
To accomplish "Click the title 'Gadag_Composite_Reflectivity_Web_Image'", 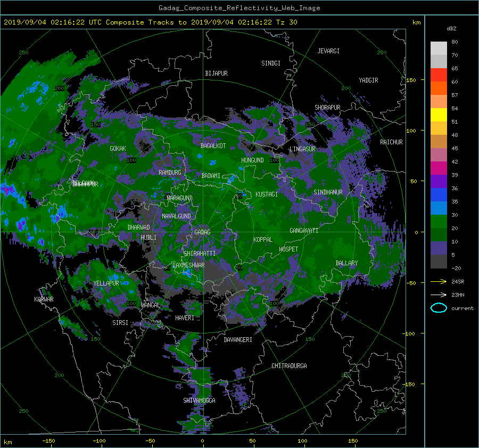I will (x=239, y=8).
